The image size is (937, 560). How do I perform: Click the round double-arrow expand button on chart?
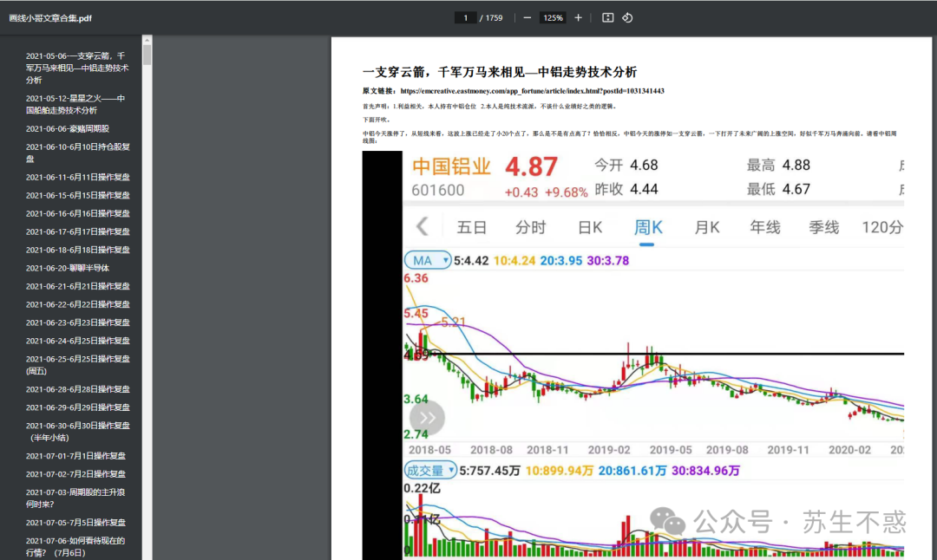pos(427,418)
